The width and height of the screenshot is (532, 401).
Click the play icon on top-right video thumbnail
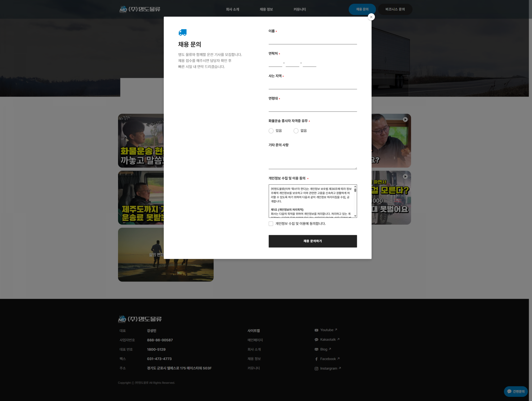pos(405,120)
